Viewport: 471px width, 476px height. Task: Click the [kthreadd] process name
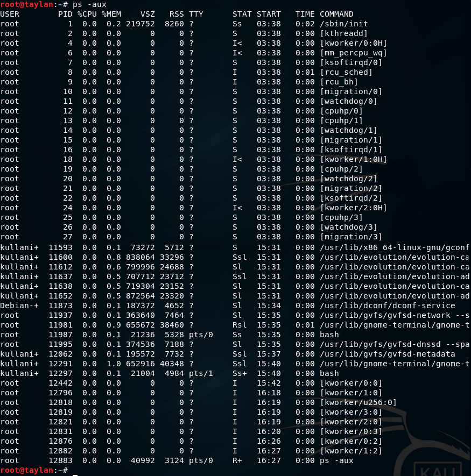pos(343,33)
